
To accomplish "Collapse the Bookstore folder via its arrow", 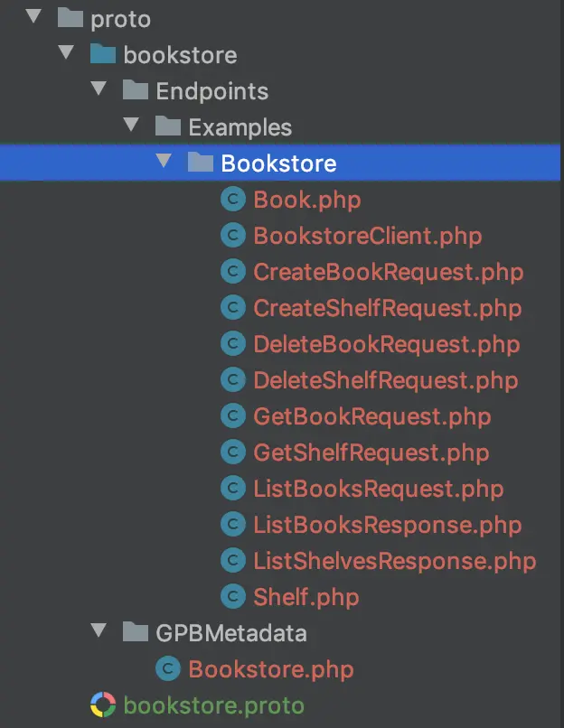I will point(164,162).
